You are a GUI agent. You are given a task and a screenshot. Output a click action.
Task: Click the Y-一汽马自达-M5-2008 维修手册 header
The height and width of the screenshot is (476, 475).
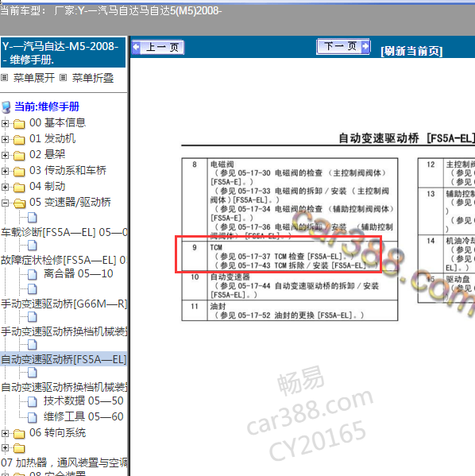point(63,52)
